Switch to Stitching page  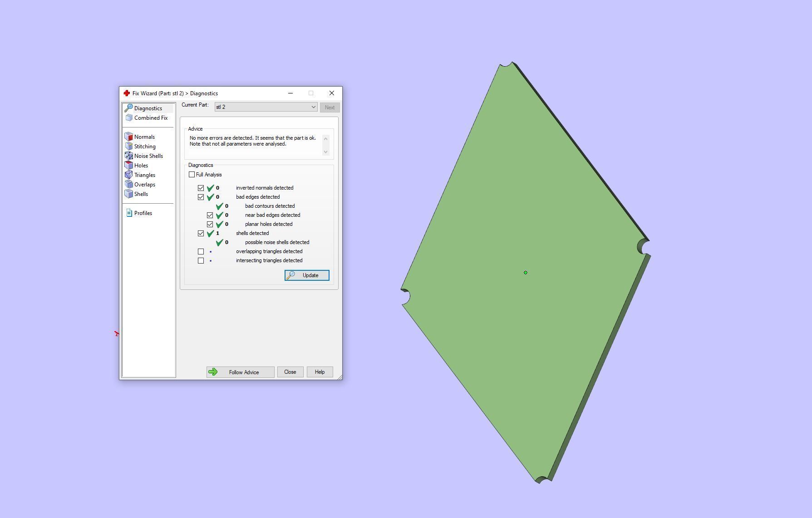(145, 146)
